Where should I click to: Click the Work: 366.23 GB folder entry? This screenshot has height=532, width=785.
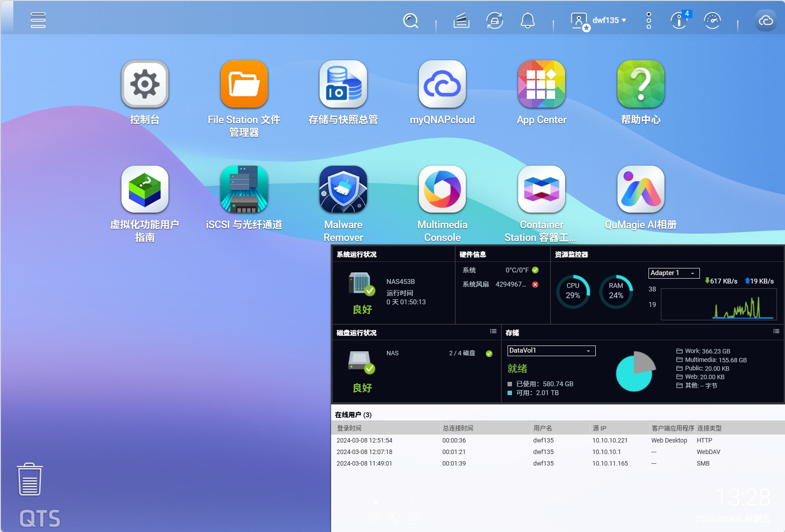pos(703,351)
